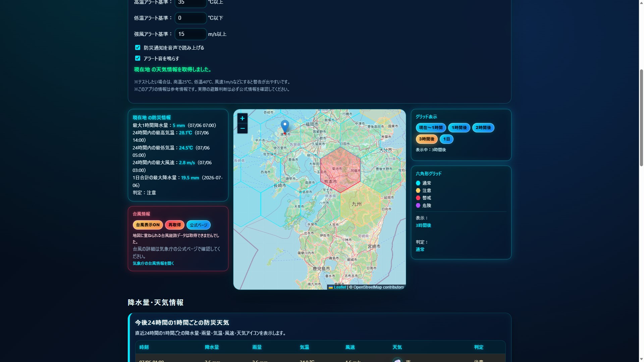
Task: Toggle 台風表示ON button
Action: tap(148, 225)
